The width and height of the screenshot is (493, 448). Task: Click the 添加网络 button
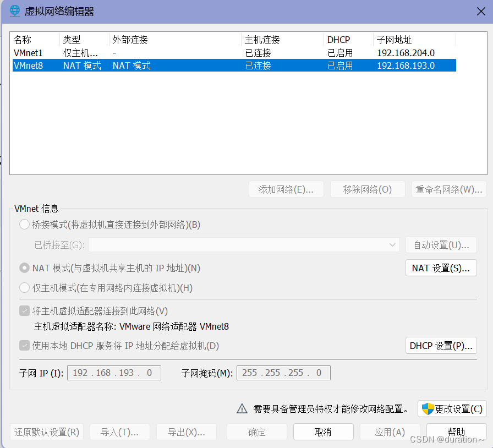[286, 189]
